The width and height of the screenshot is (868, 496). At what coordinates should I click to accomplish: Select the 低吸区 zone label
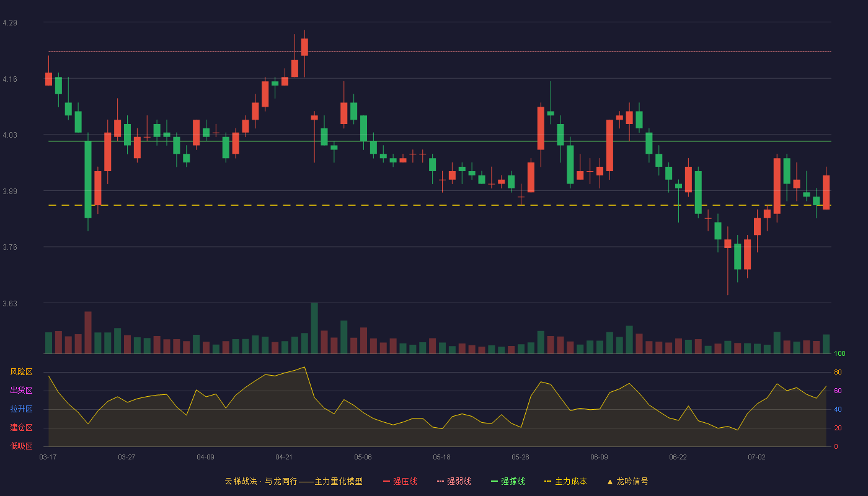[21, 446]
